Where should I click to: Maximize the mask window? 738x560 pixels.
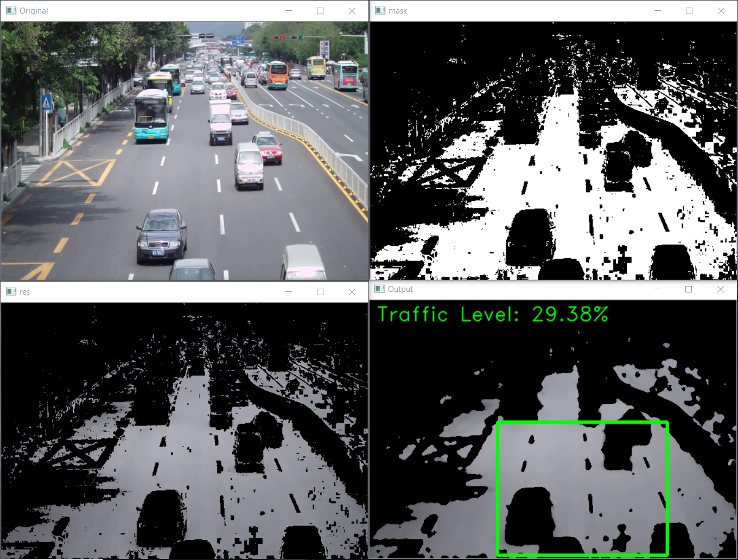(689, 11)
